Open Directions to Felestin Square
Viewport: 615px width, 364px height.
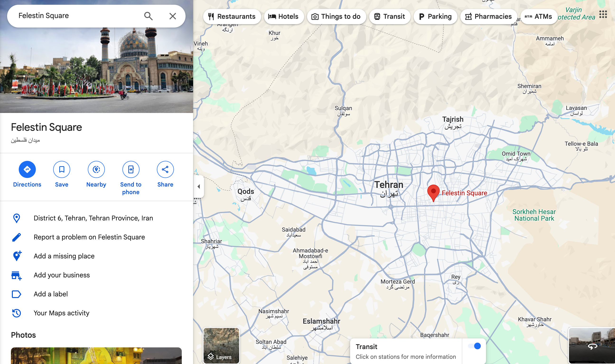tap(27, 174)
